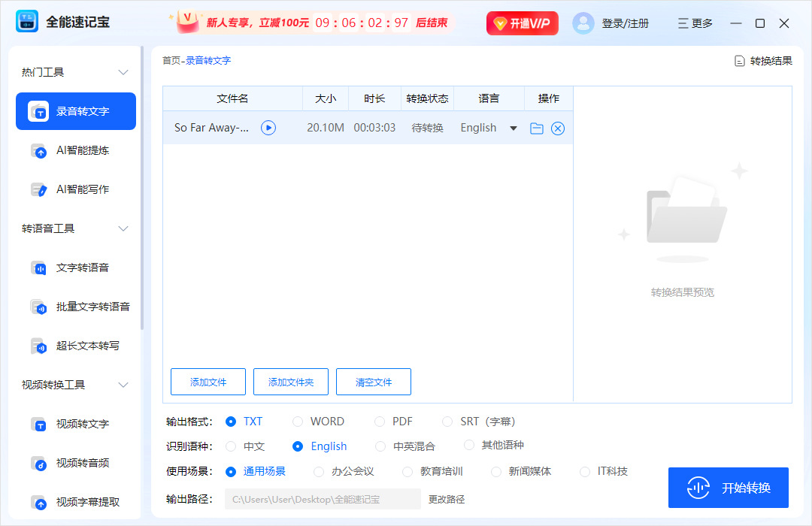Click the 转换状态 column header

pyautogui.click(x=427, y=98)
